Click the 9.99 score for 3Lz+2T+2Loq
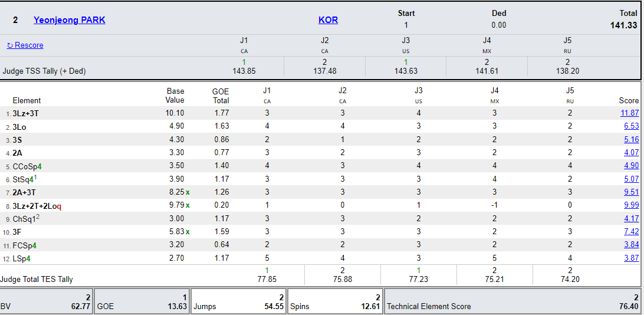This screenshot has height=315, width=644. (x=631, y=205)
